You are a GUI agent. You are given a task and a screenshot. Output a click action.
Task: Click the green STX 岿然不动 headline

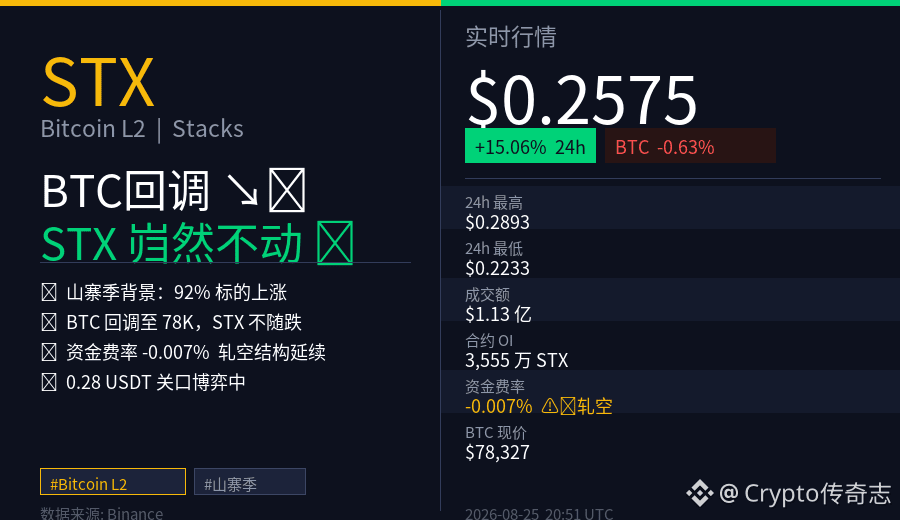tap(197, 243)
